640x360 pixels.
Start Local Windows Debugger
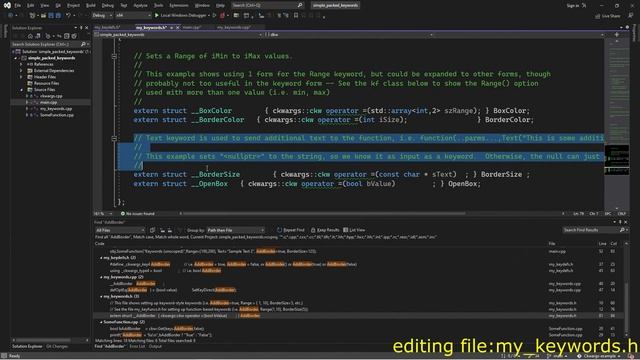(x=182, y=16)
